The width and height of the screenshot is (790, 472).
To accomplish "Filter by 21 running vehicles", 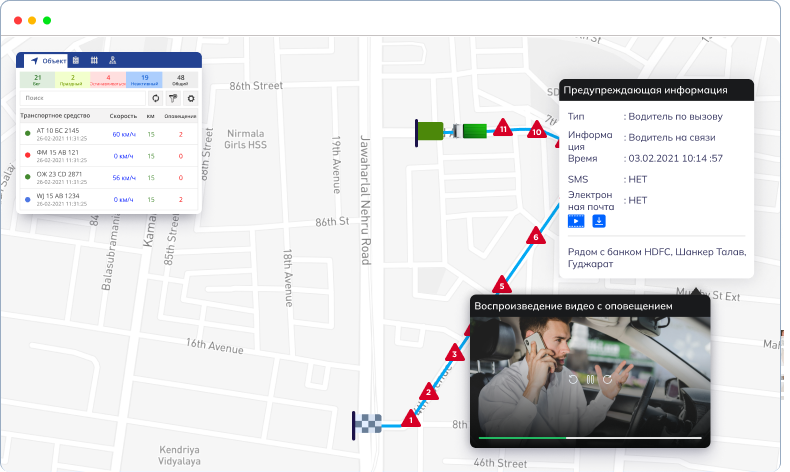I will coord(37,80).
